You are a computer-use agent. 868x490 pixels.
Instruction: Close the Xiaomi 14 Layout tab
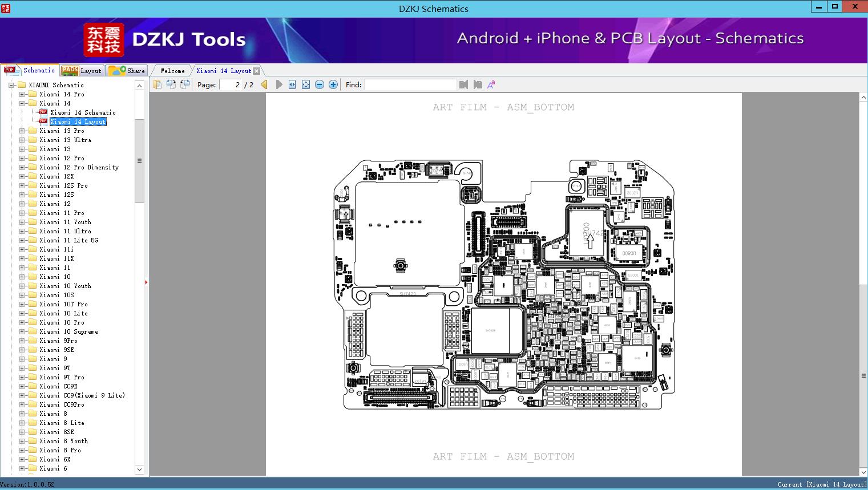257,71
